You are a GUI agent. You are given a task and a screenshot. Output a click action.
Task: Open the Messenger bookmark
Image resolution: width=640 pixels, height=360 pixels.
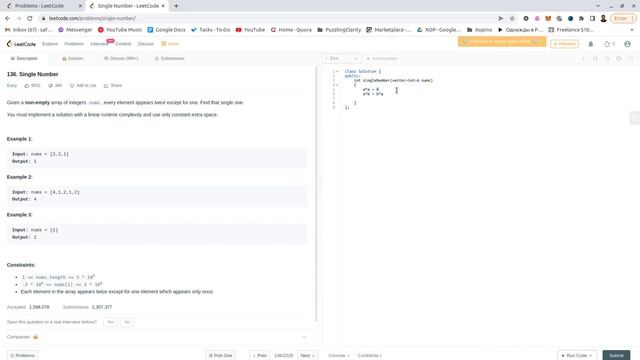coord(75,30)
